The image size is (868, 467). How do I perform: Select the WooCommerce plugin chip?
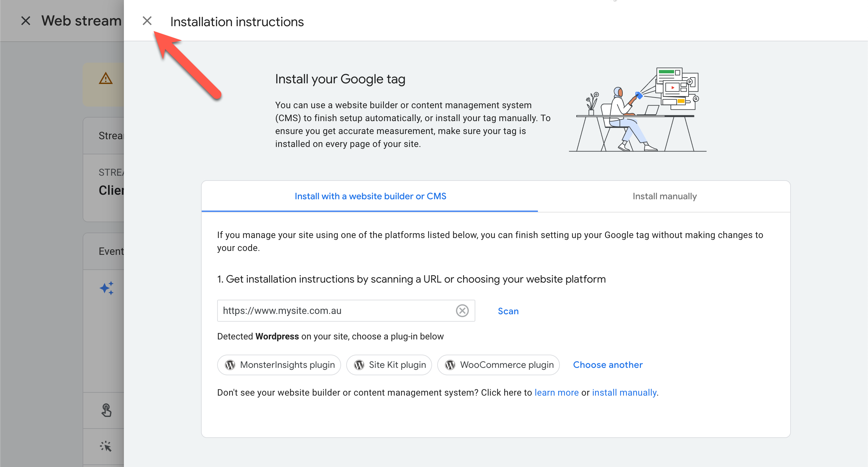[498, 365]
